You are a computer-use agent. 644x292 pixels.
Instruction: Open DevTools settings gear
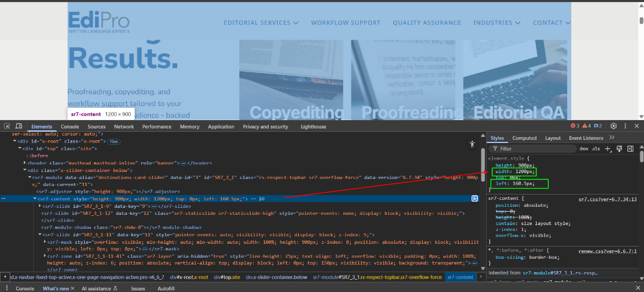[x=614, y=126]
